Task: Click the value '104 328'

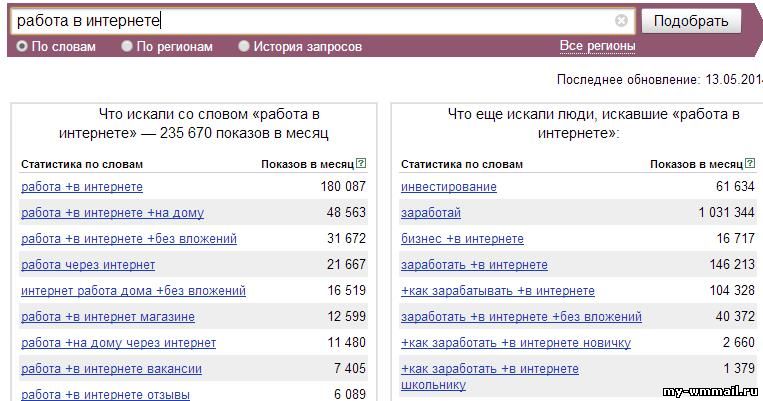Action: pyautogui.click(x=732, y=291)
